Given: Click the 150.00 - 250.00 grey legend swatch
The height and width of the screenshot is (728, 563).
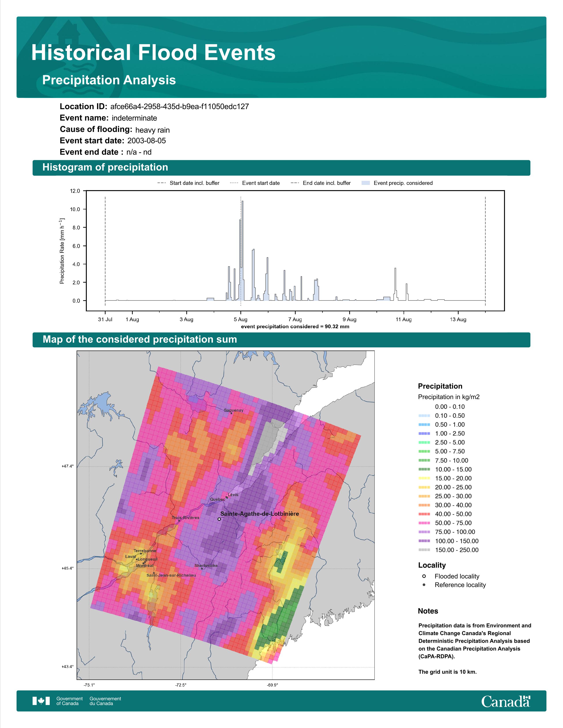Looking at the screenshot, I should tap(424, 550).
